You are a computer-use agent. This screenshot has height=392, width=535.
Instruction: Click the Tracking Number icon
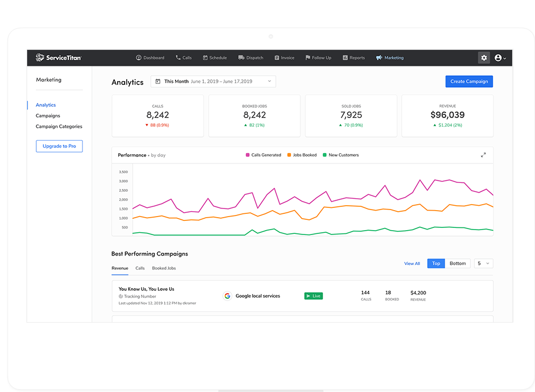tap(121, 297)
